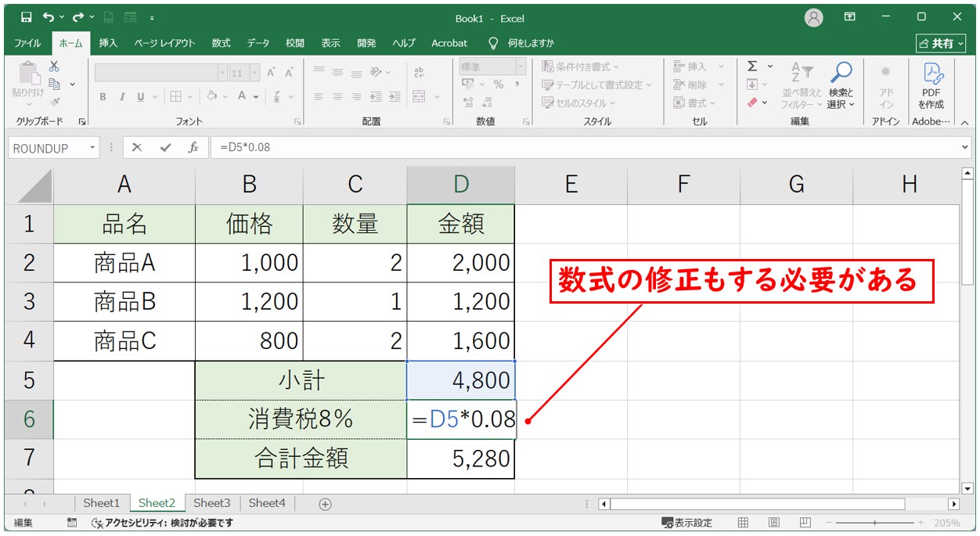Paste using the 貼り付け clipboard icon

point(28,84)
